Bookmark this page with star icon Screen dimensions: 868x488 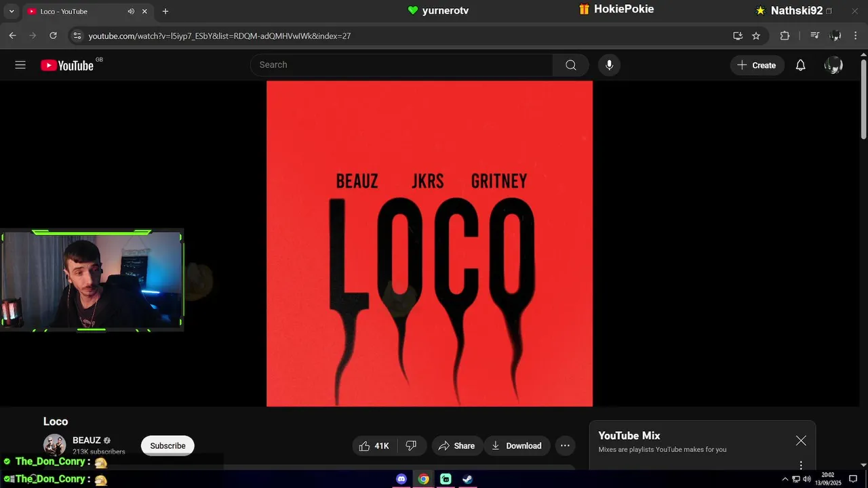pos(756,36)
